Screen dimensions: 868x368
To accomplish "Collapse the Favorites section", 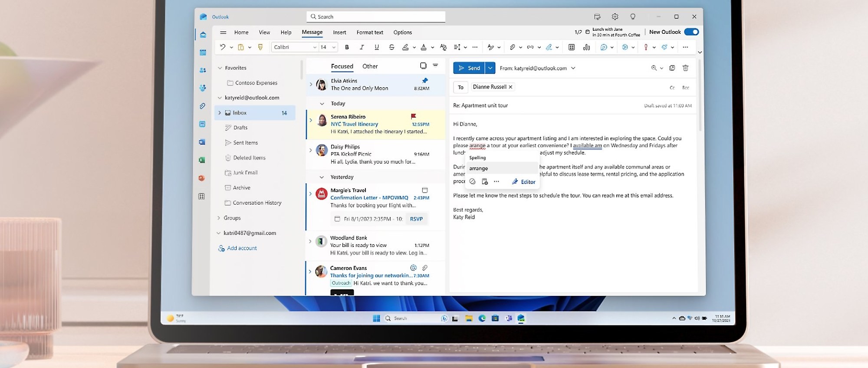I will tap(220, 68).
